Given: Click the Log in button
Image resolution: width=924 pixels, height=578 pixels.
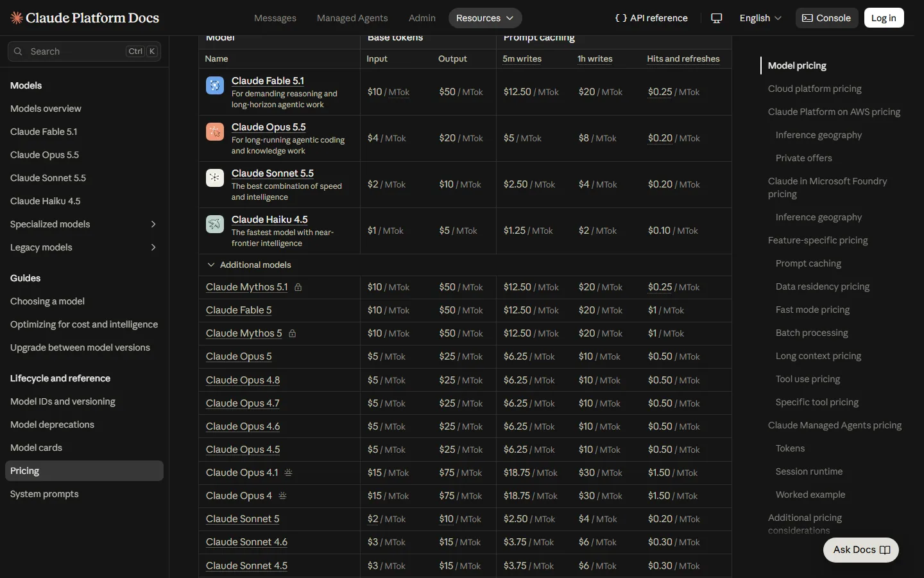Looking at the screenshot, I should pyautogui.click(x=884, y=18).
